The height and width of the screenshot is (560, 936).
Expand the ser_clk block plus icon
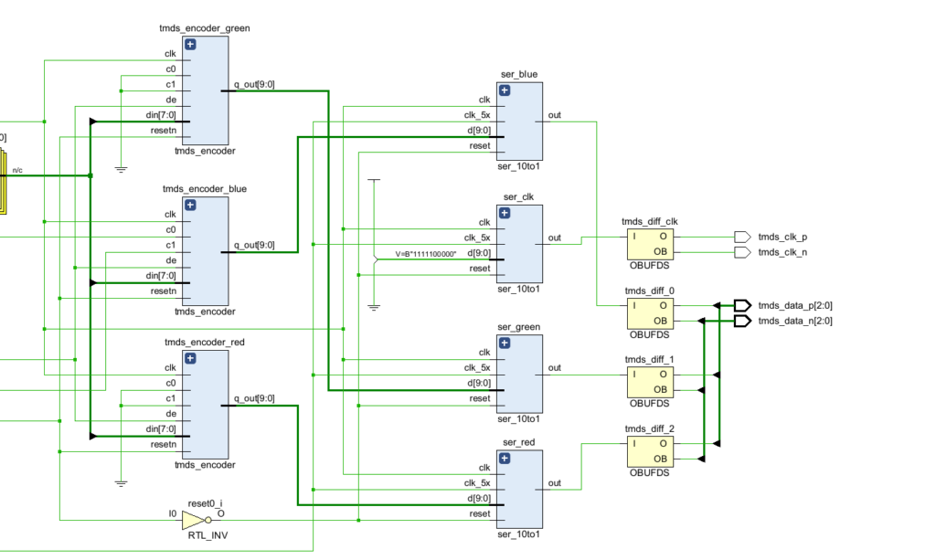click(x=505, y=214)
